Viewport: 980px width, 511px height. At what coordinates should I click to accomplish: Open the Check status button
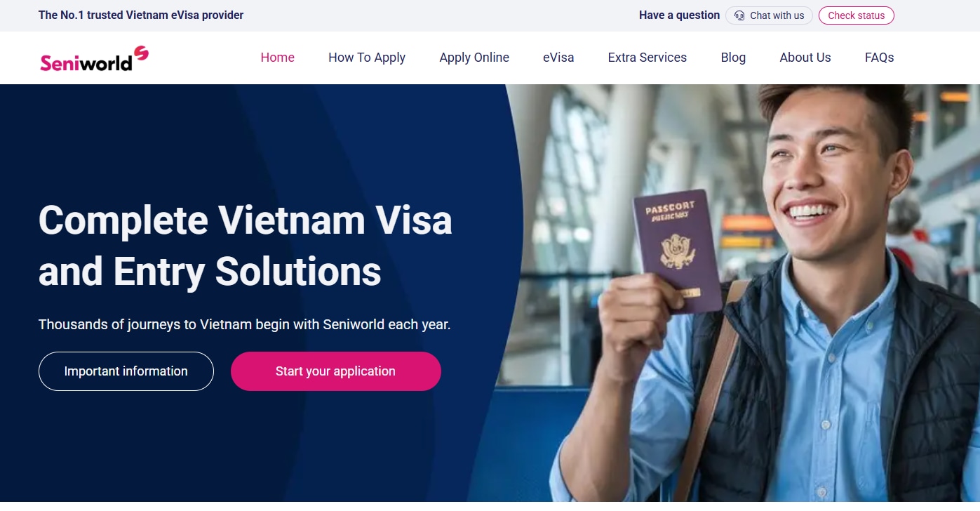point(857,15)
